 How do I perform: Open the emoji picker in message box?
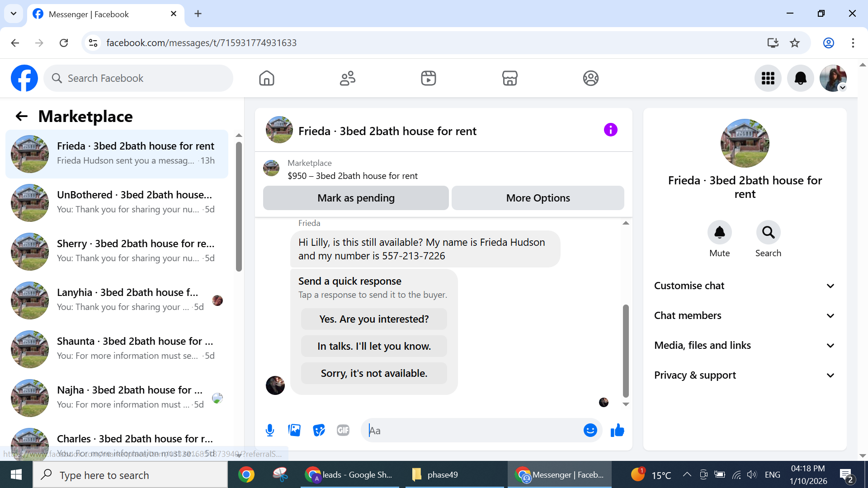590,430
